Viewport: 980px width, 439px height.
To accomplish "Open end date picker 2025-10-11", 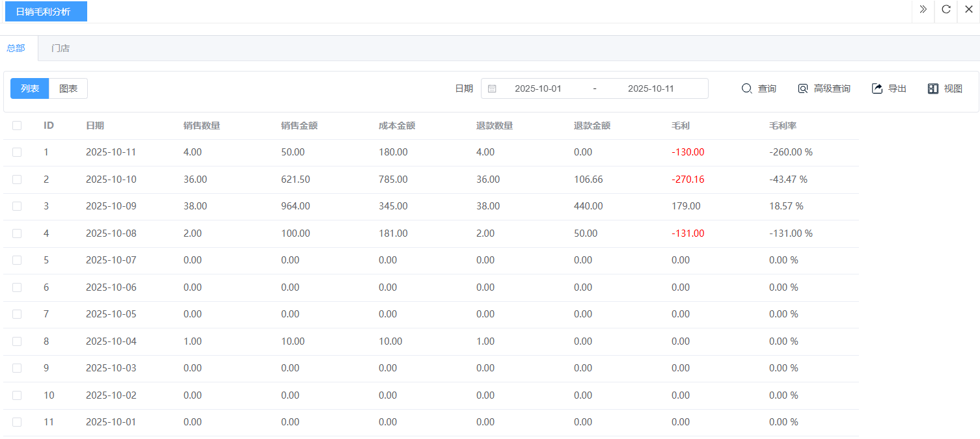I will coord(651,88).
